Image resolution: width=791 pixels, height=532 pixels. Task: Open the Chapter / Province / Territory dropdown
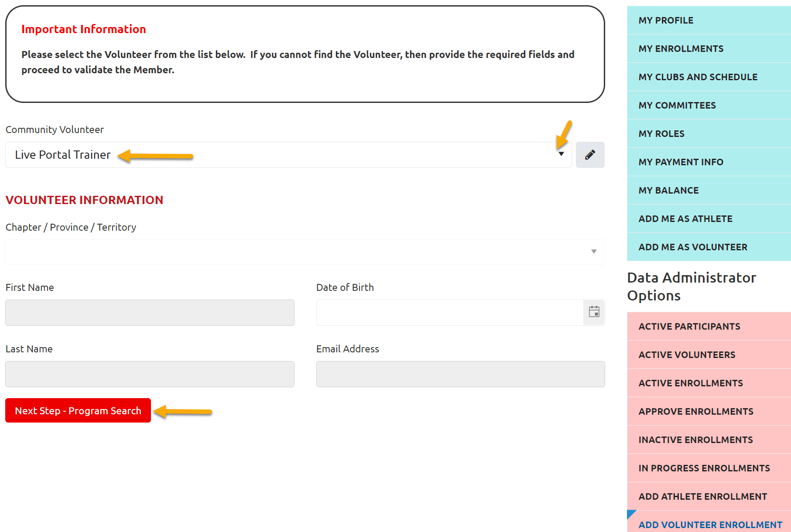click(x=305, y=252)
